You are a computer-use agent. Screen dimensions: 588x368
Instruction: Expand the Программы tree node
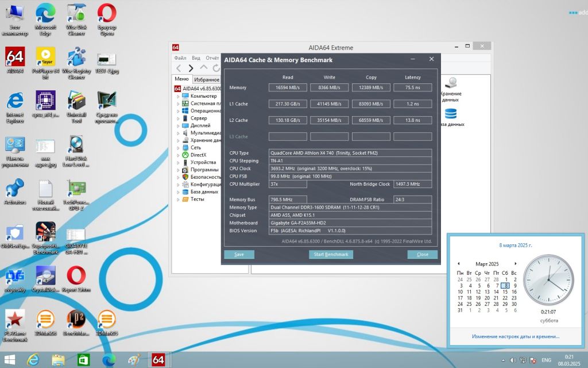pos(178,170)
